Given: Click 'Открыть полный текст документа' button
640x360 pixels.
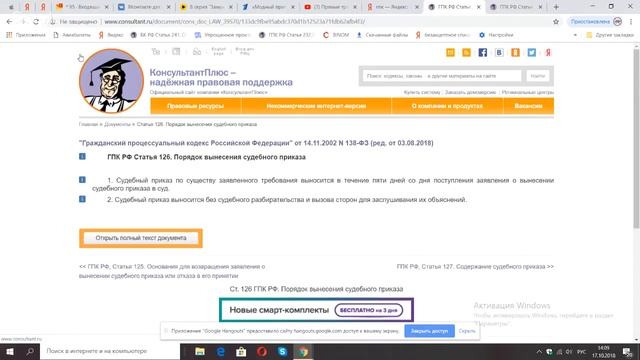Looking at the screenshot, I should (x=141, y=238).
